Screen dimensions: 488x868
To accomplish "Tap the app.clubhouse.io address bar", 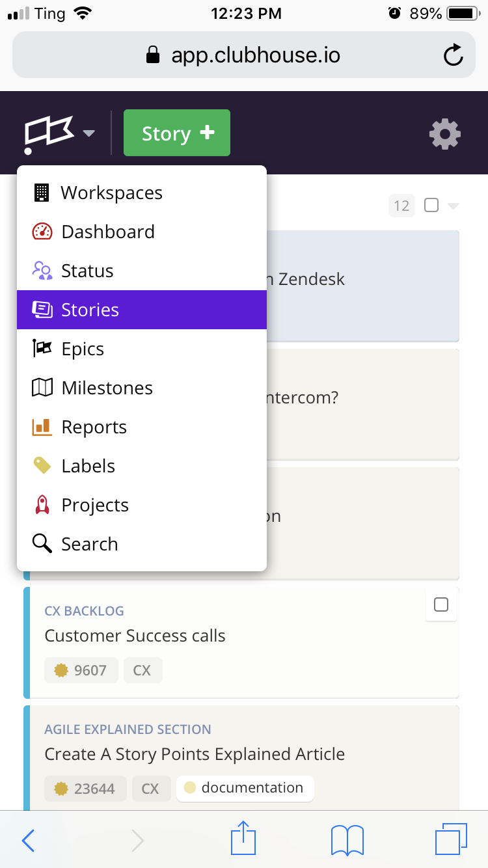I will click(244, 55).
